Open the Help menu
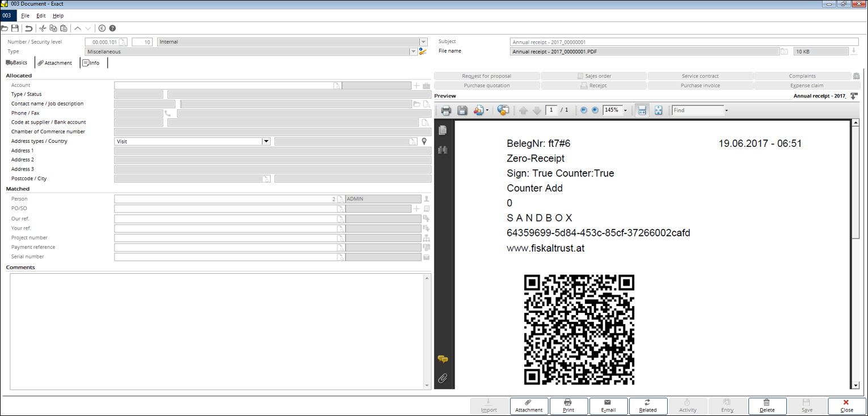 click(x=58, y=16)
